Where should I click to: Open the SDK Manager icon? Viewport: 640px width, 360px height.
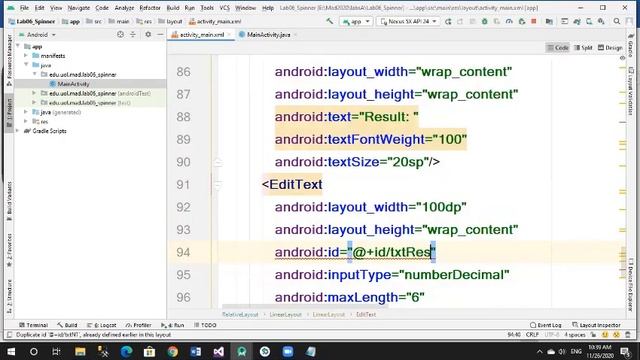click(601, 21)
